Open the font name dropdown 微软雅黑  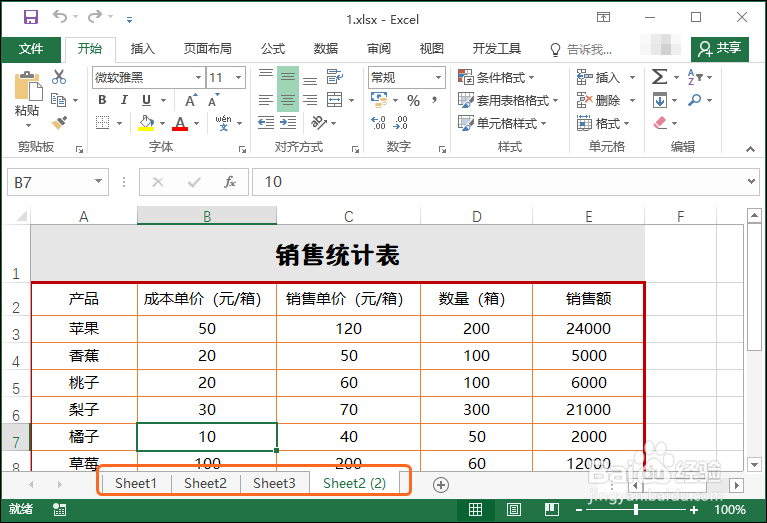point(198,77)
